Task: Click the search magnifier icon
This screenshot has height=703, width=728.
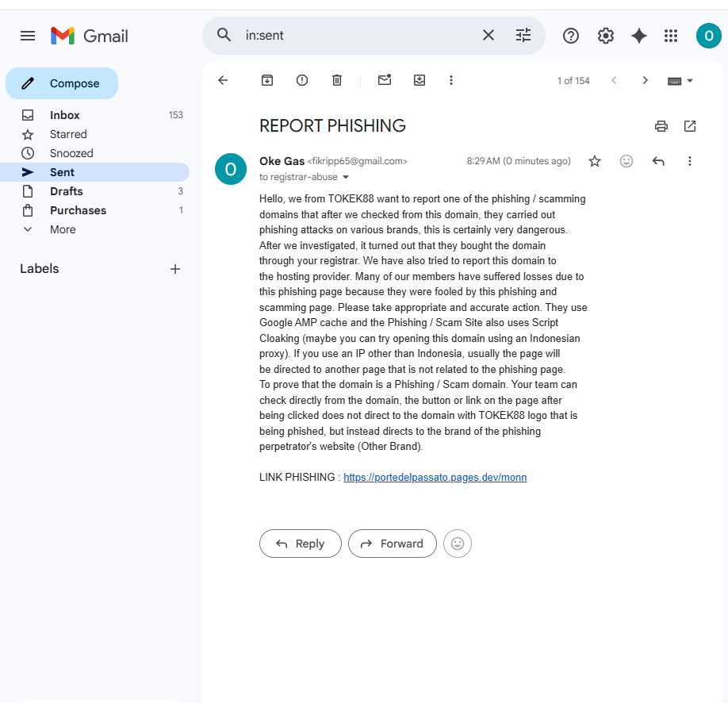Action: [x=224, y=35]
